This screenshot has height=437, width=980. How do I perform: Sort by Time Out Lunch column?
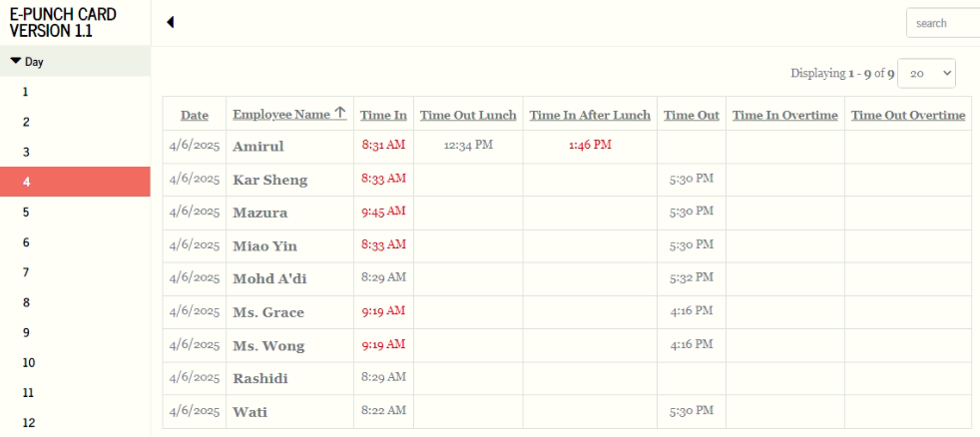click(x=468, y=115)
